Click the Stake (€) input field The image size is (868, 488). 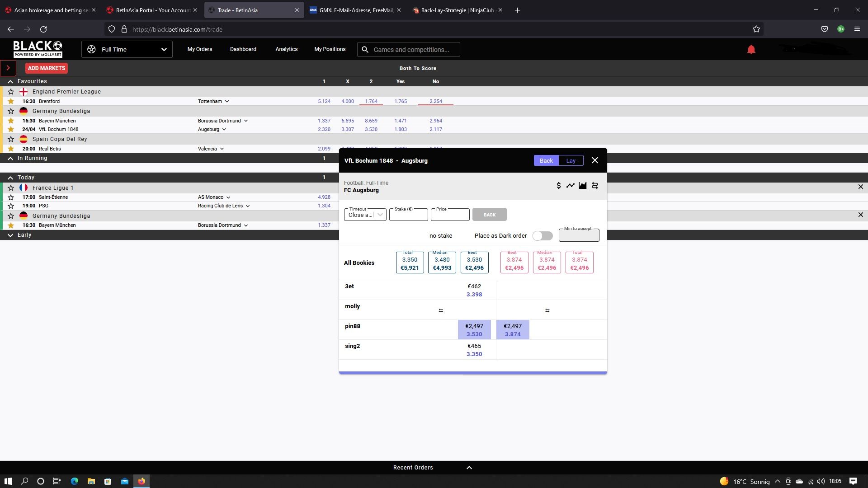pos(409,215)
